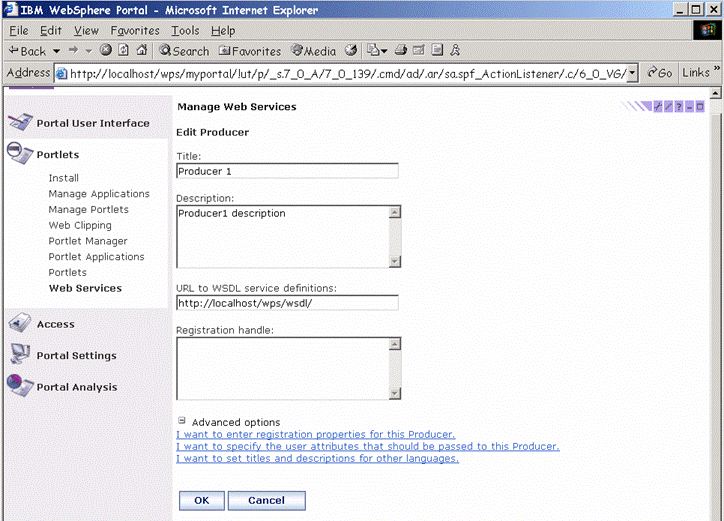Click the Portal Analysis icon
Viewport: 724px width, 521px height.
(x=20, y=386)
